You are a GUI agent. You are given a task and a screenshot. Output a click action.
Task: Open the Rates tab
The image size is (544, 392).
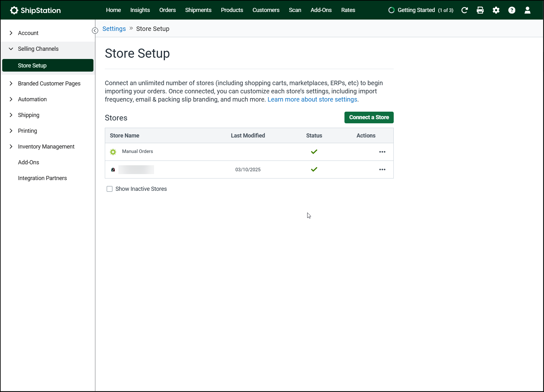(348, 10)
